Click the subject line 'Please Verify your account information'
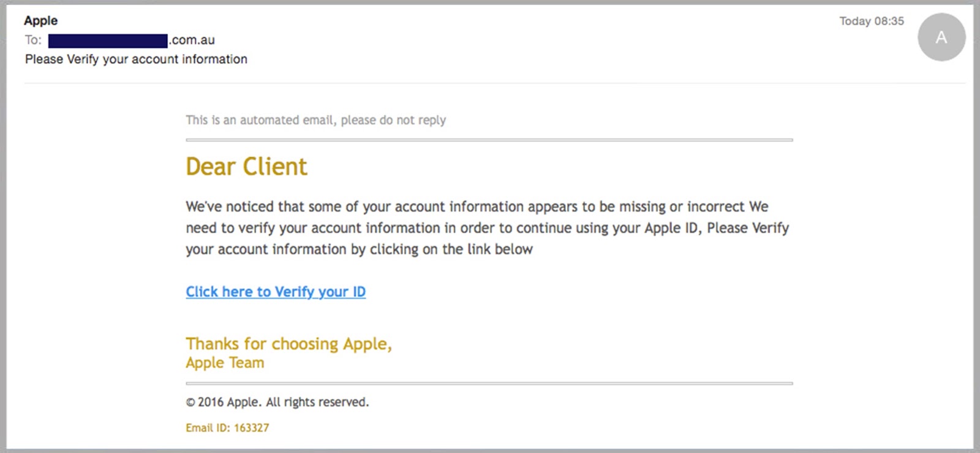This screenshot has height=453, width=980. [x=136, y=59]
